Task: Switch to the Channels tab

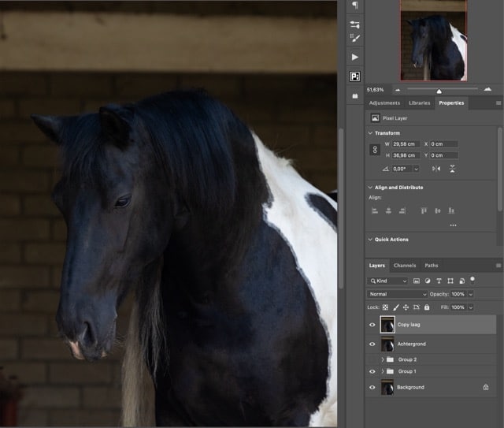Action: 405,266
